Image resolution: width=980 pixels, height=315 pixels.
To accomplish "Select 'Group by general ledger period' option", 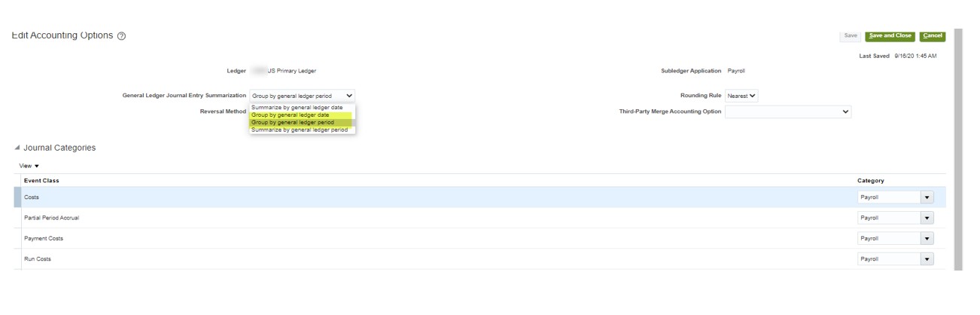I will click(291, 122).
